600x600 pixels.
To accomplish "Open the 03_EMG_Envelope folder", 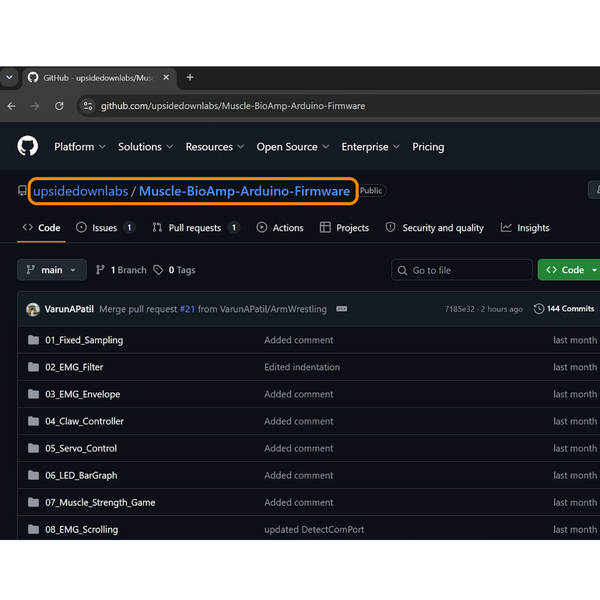I will point(83,394).
